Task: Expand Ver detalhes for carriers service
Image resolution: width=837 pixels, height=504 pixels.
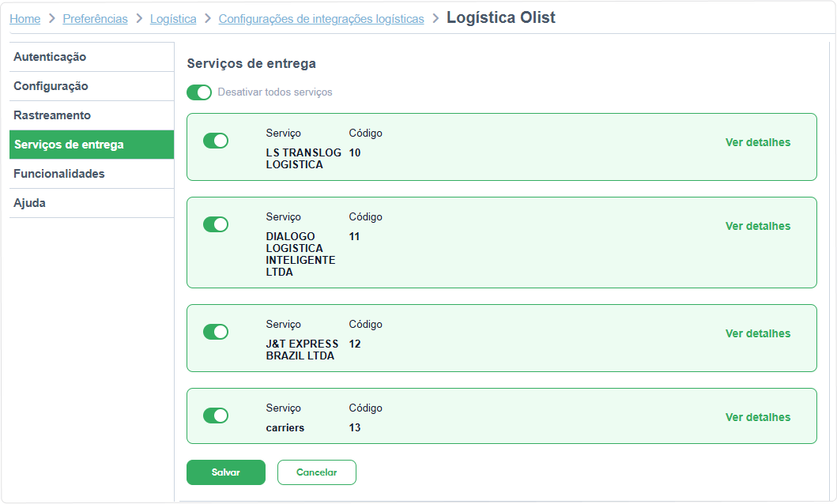Action: pyautogui.click(x=757, y=418)
